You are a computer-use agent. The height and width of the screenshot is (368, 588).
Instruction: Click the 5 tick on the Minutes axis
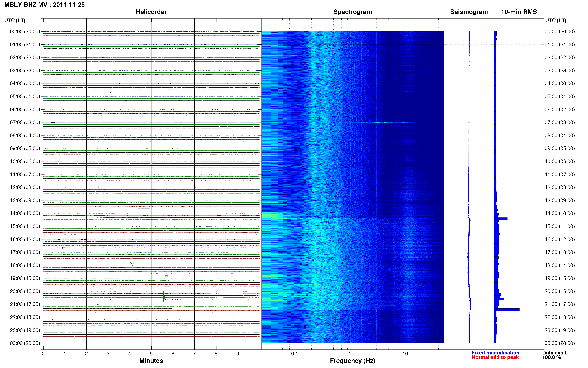tap(151, 354)
